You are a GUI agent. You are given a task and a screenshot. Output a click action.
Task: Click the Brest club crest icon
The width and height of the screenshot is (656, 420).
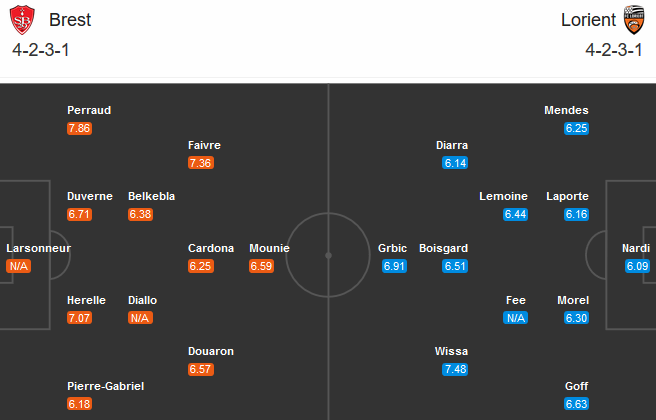click(24, 20)
